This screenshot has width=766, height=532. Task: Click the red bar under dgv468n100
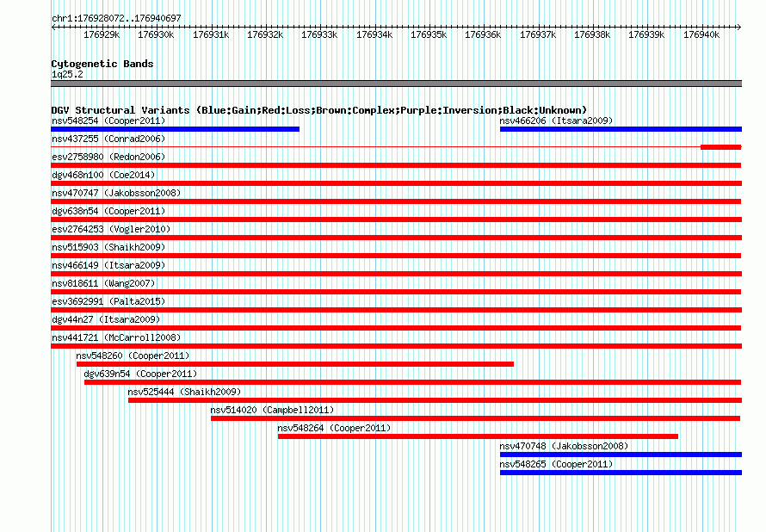(396, 183)
